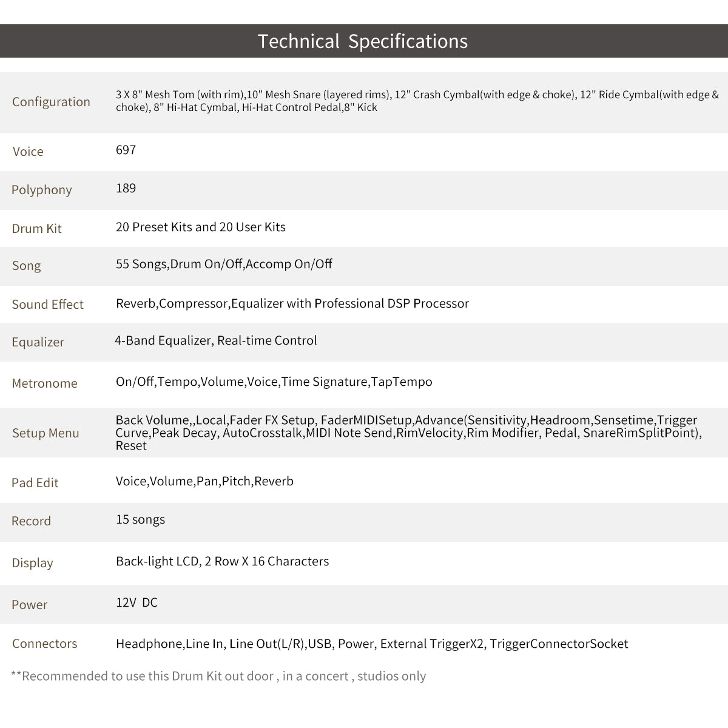Click the Technical Specifications header banner
Image resolution: width=728 pixels, height=728 pixels.
tap(363, 41)
